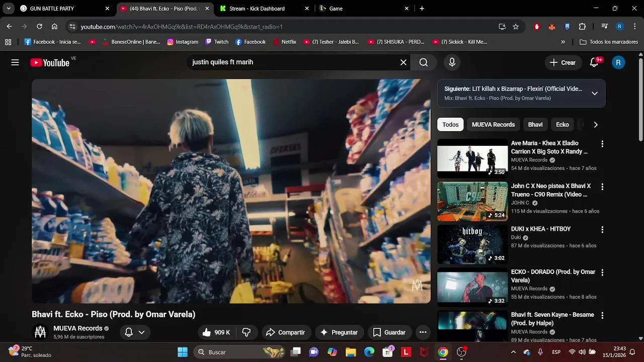Open options menu for Bhavi Besame video
Viewport: 644px width, 362px height.
[x=602, y=315]
